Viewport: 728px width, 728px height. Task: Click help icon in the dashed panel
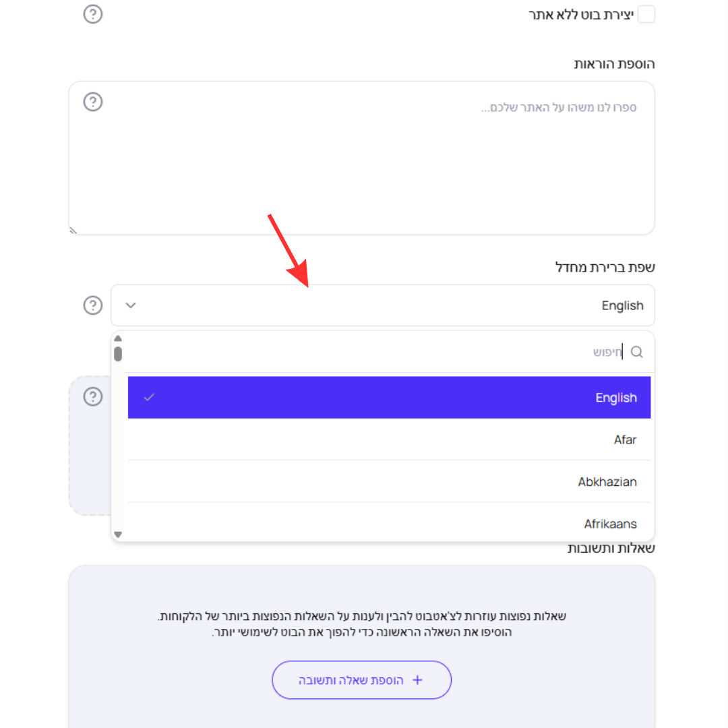point(93,396)
